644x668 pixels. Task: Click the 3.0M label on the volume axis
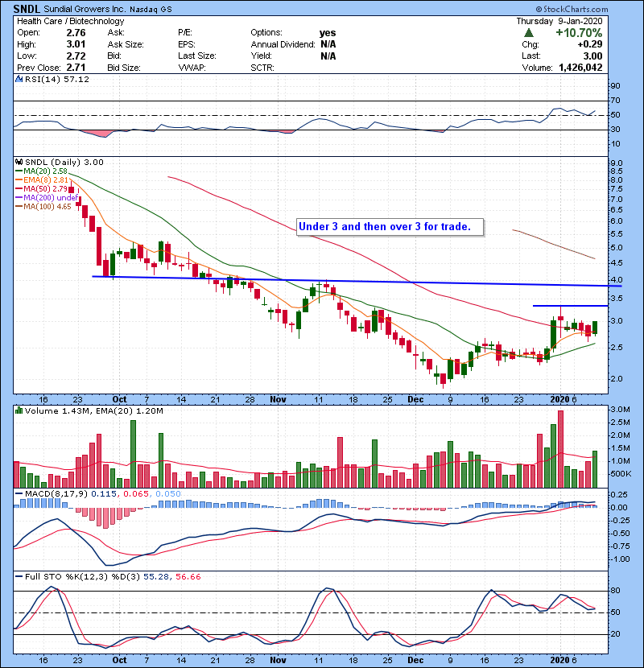point(620,410)
